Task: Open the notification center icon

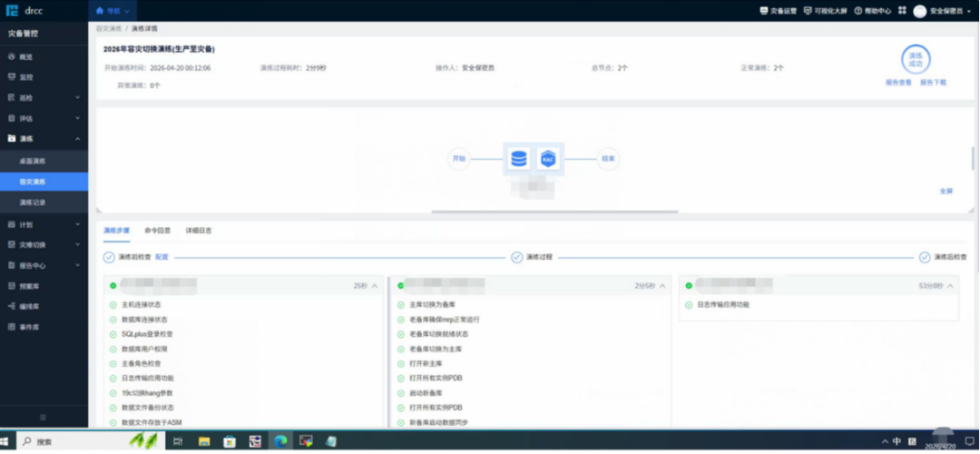Action: 969,441
